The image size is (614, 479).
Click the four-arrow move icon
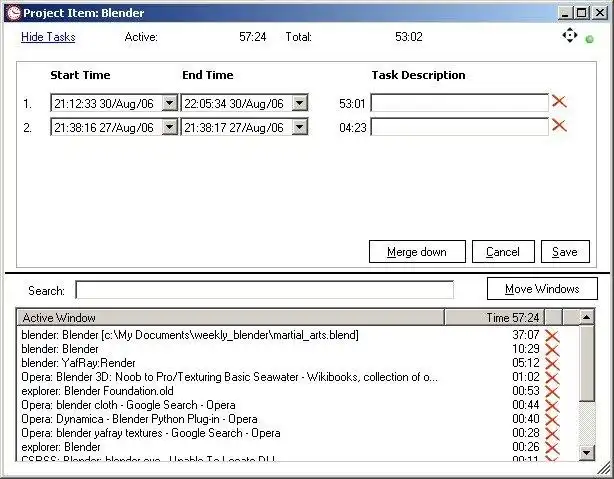click(x=570, y=36)
